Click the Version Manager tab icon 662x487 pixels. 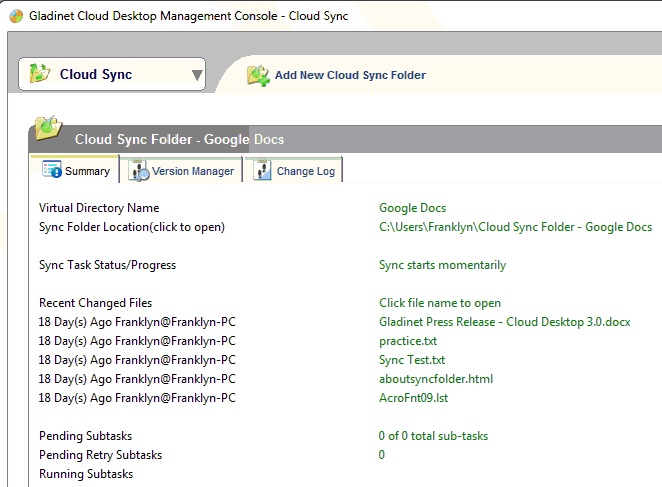tap(139, 170)
